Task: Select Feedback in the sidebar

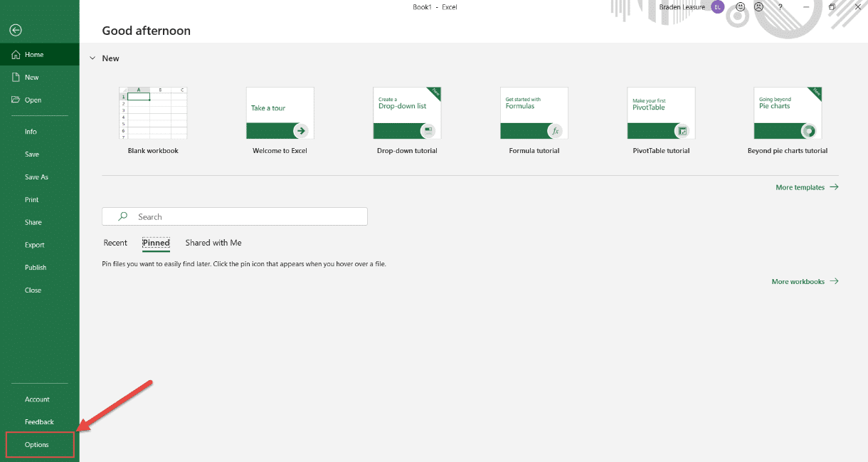Action: click(x=40, y=422)
